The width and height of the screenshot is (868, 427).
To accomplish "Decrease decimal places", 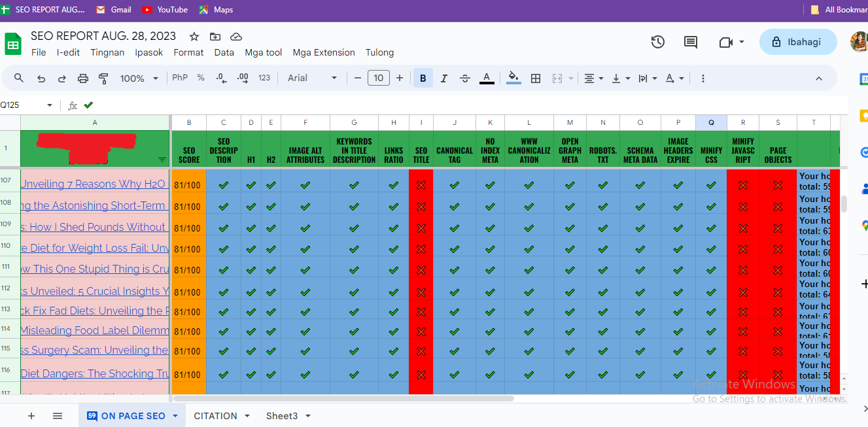I will tap(222, 78).
